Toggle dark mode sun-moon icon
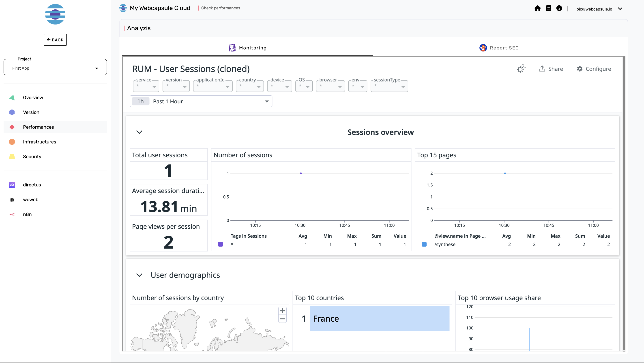644x363 pixels. pyautogui.click(x=521, y=69)
